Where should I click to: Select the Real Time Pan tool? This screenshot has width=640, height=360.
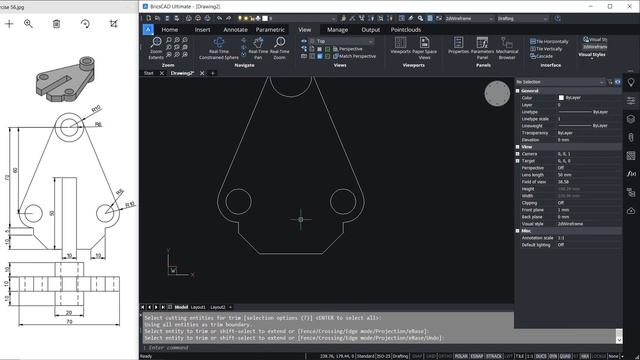(258, 48)
